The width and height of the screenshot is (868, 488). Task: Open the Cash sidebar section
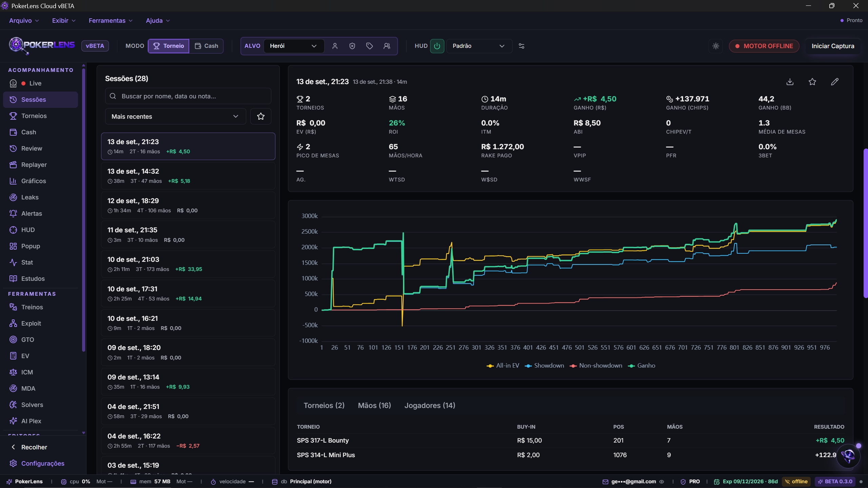click(40, 132)
